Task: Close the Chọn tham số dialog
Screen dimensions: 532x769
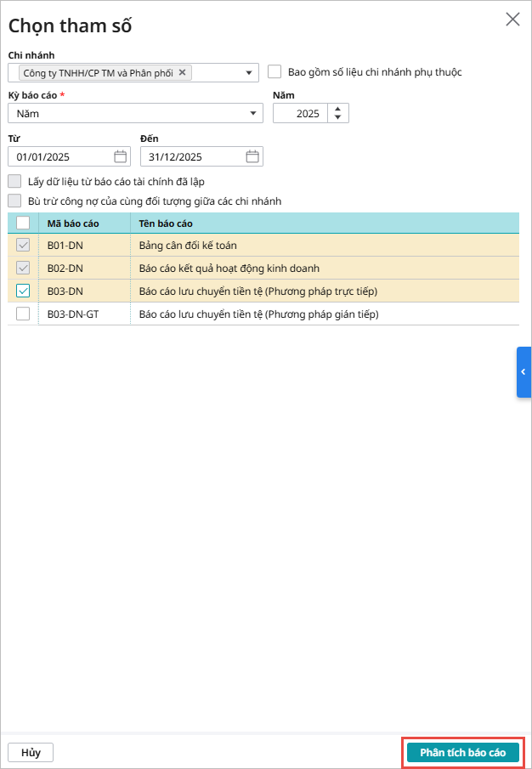Action: tap(512, 20)
